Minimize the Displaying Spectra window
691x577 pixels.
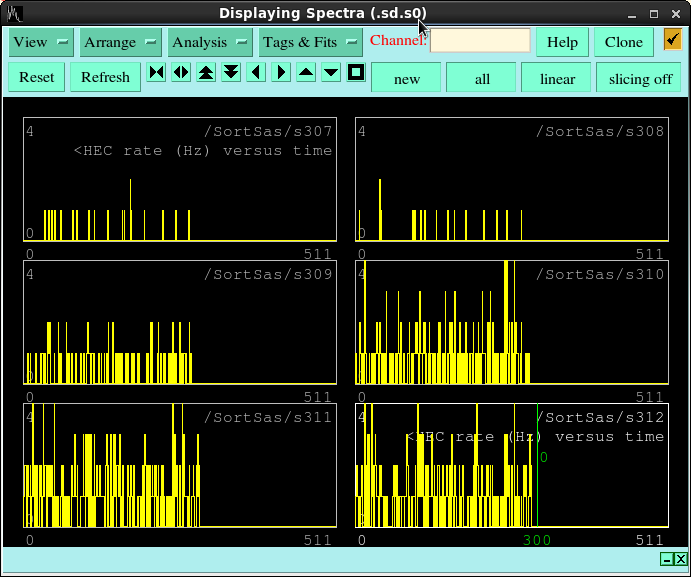[632, 14]
